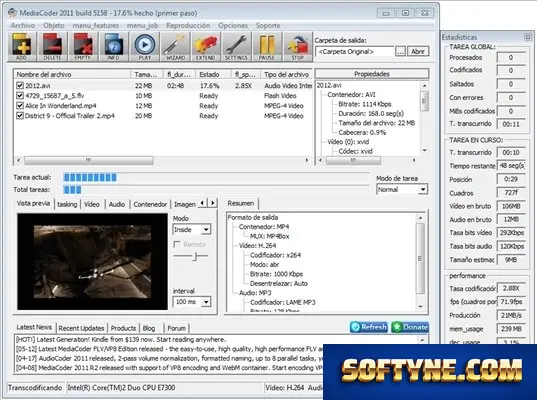Click the ADD files toolbar icon

point(22,47)
